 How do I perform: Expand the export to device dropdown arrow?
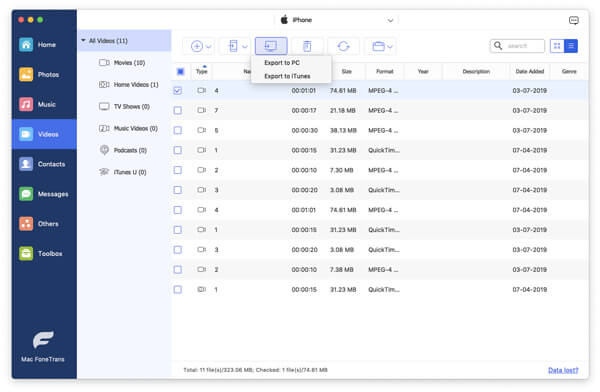(245, 47)
